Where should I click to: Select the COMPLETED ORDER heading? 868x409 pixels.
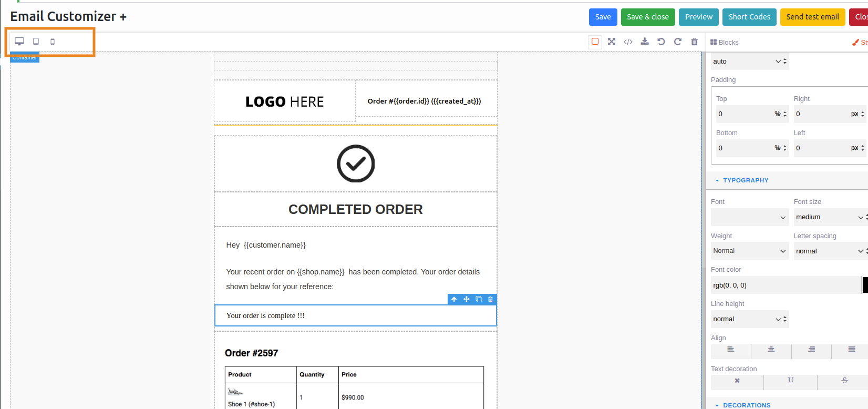coord(356,209)
